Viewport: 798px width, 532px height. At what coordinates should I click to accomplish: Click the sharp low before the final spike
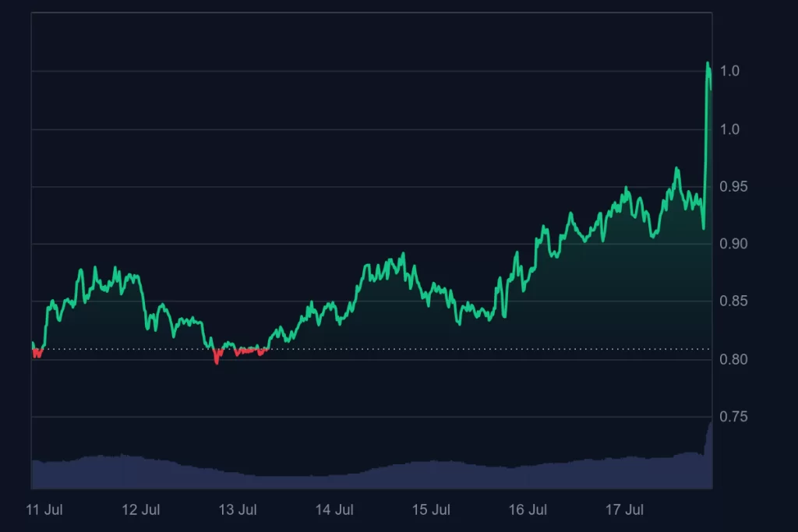coord(703,227)
